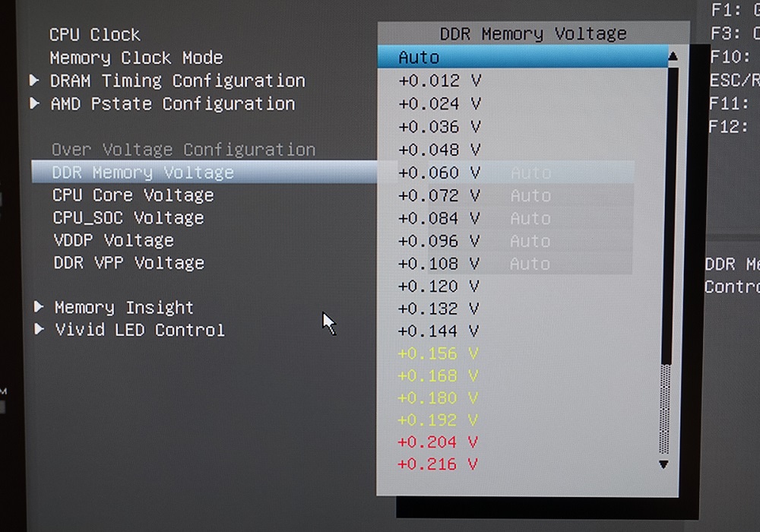The width and height of the screenshot is (760, 532).
Task: Choose +0.048 V voltage option
Action: click(439, 150)
